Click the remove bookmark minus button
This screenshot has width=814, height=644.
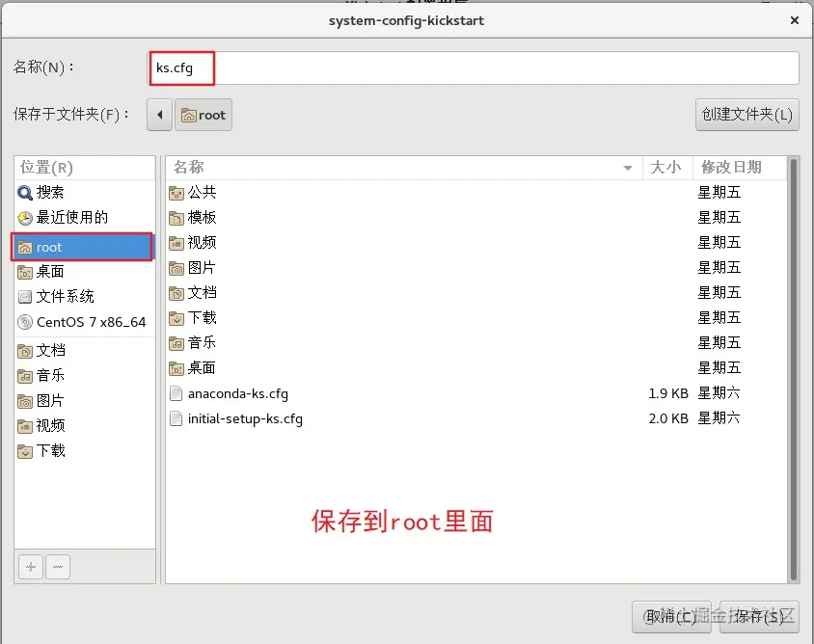pyautogui.click(x=58, y=567)
